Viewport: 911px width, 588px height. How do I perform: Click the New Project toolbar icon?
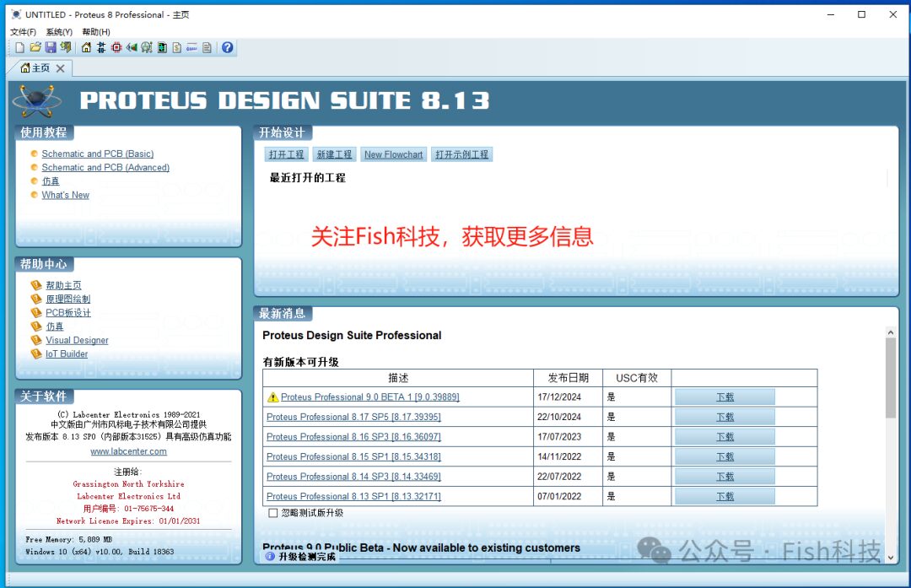19,47
